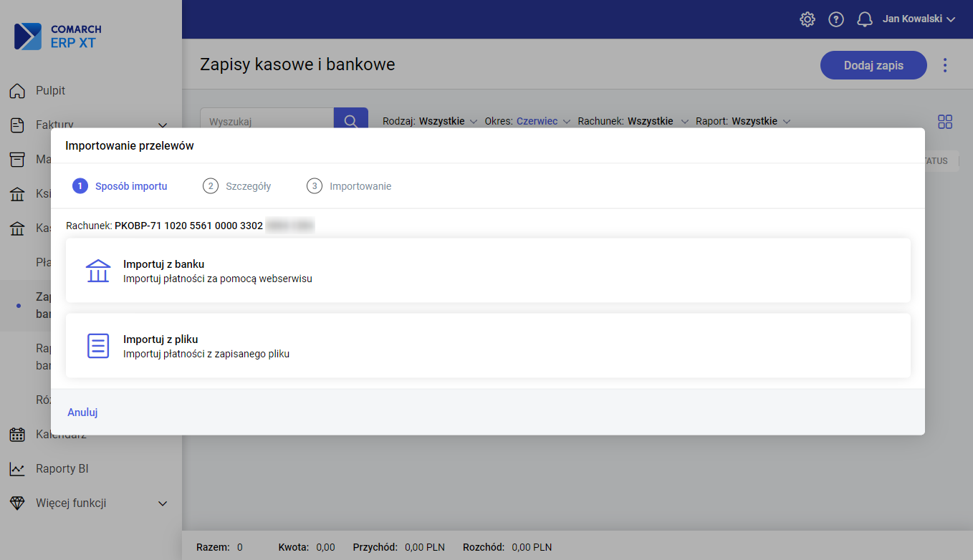Click the document icon for file import

tap(98, 346)
